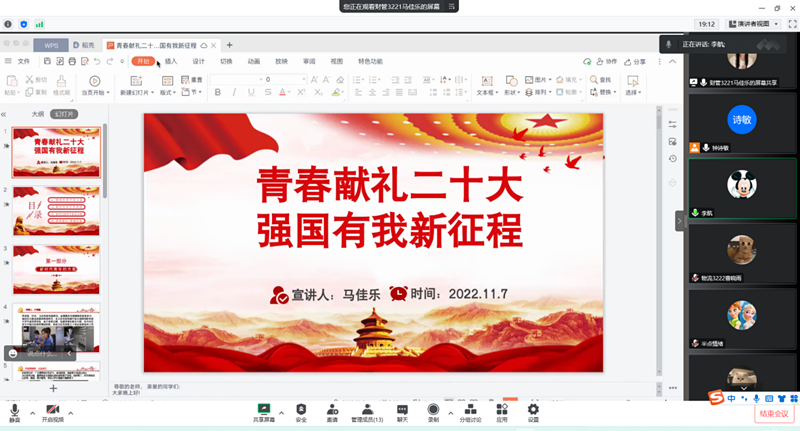Expand audio options arrow beside 静音

pyautogui.click(x=32, y=411)
